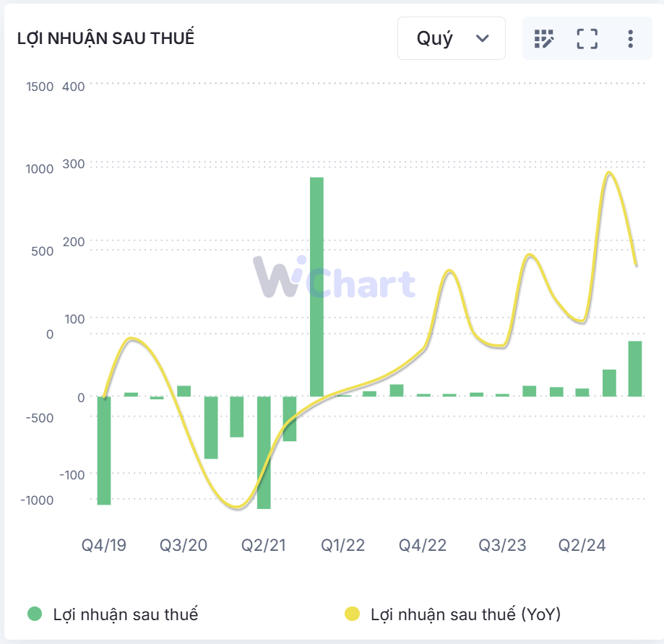
Task: Select the leftmost negative bar above Q4/19
Action: (104, 450)
